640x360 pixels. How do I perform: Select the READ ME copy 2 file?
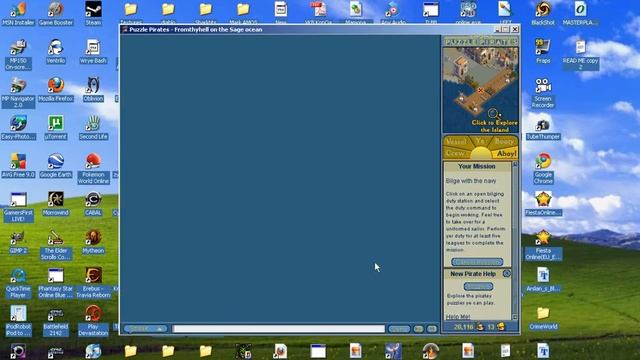point(580,55)
